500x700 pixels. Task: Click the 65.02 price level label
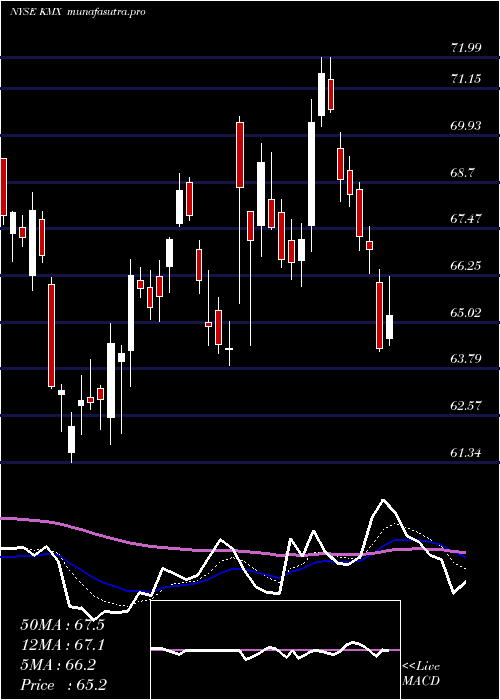466,312
